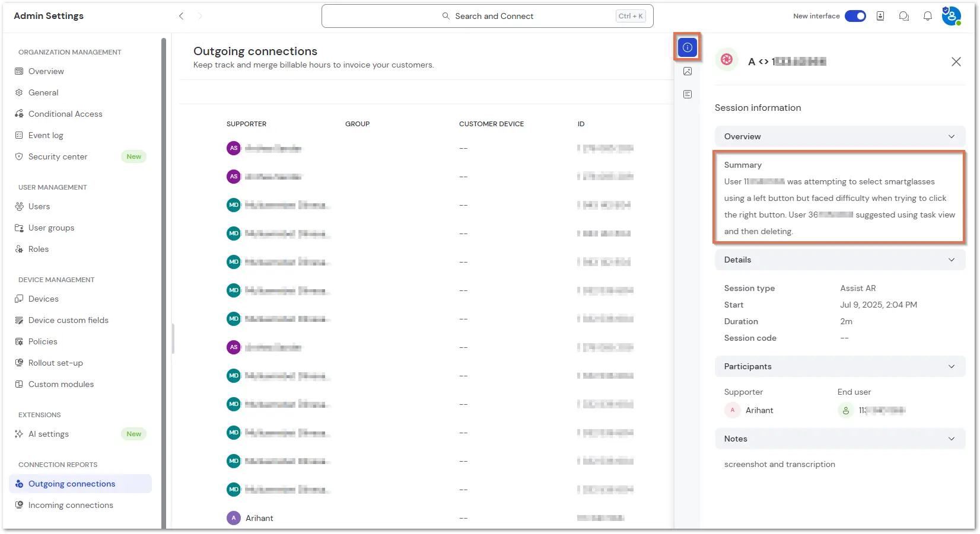The height and width of the screenshot is (534, 980).
Task: Open the session screenshots image icon
Action: coord(688,71)
